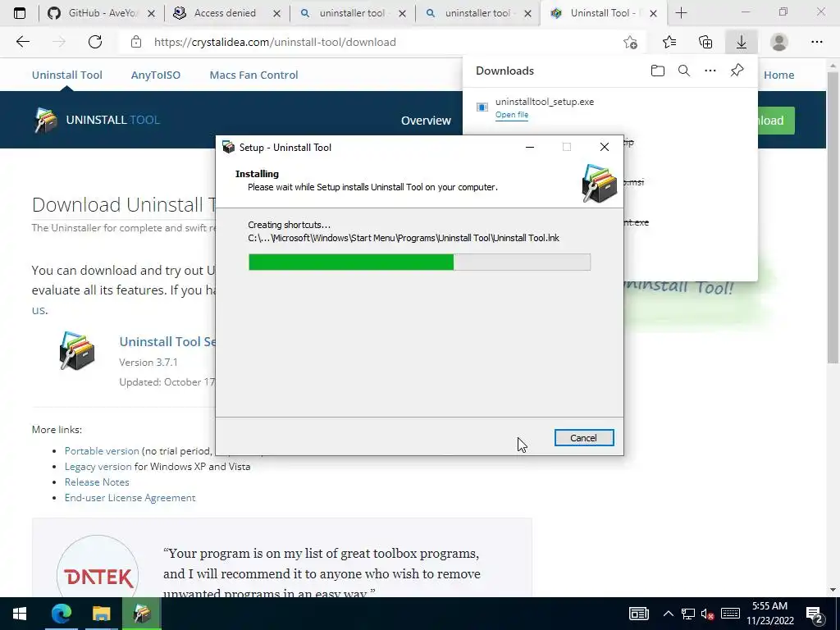Screen dimensions: 840x630
Task: Open touch keyboard tray icon
Action: [730, 614]
